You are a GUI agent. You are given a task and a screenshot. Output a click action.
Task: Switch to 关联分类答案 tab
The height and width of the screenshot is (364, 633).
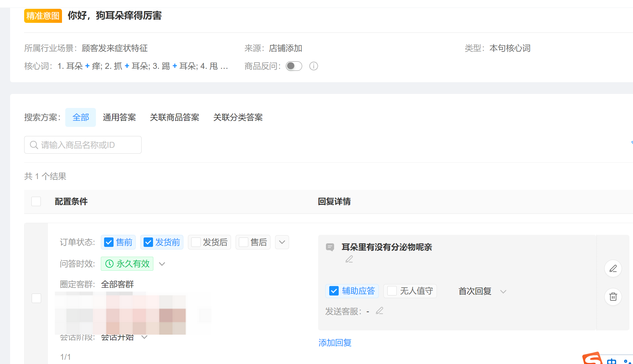tap(238, 117)
